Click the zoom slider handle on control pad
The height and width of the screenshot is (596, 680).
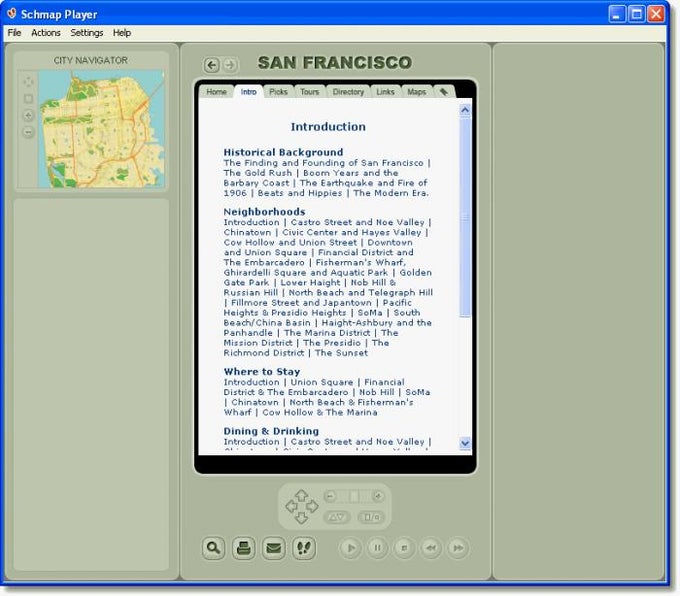tap(354, 496)
